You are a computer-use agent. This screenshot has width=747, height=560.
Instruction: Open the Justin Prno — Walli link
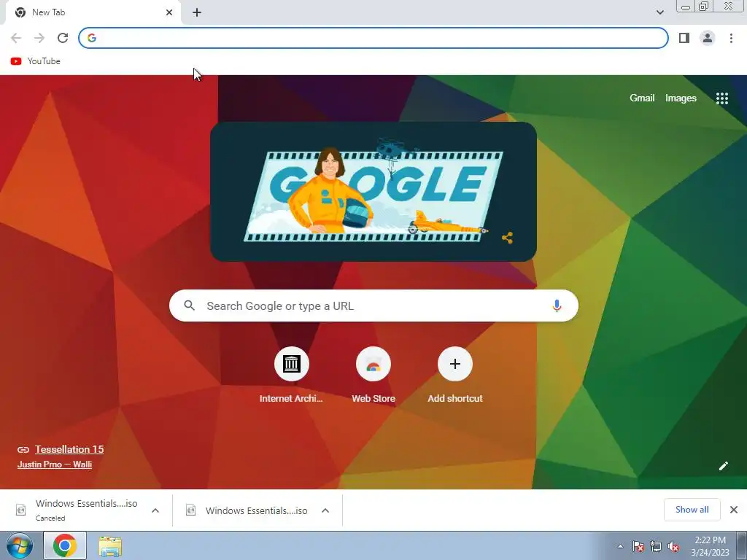pos(55,464)
